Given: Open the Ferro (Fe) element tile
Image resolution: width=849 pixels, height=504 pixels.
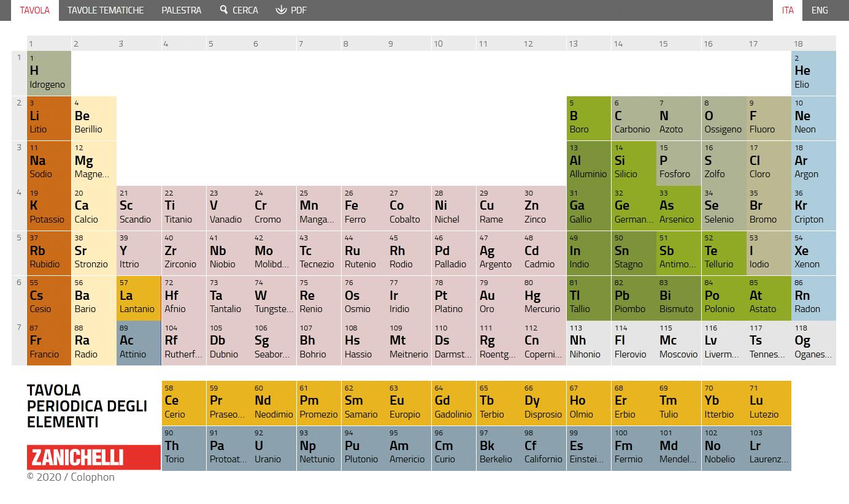Looking at the screenshot, I should click(x=364, y=208).
